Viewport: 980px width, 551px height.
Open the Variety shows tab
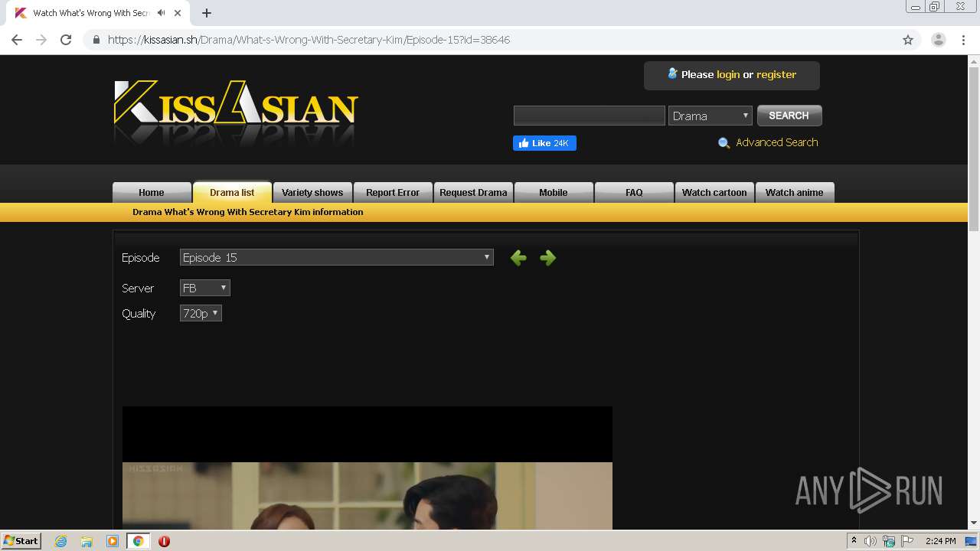click(x=312, y=192)
